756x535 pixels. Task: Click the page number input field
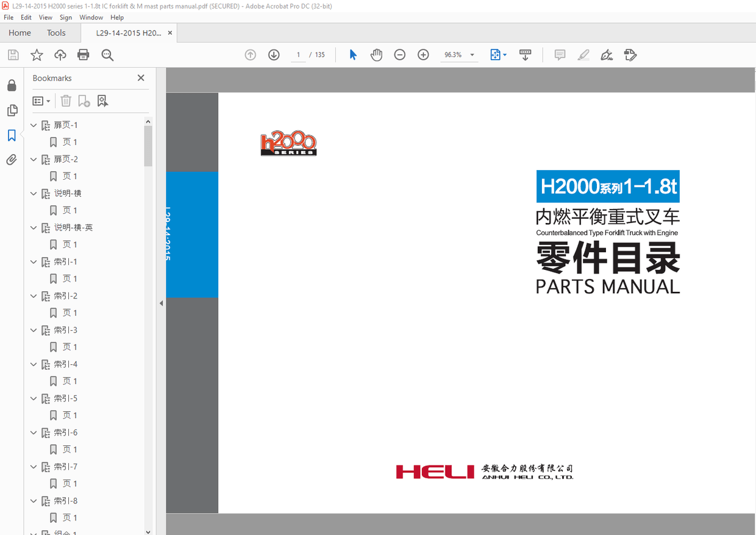point(298,54)
